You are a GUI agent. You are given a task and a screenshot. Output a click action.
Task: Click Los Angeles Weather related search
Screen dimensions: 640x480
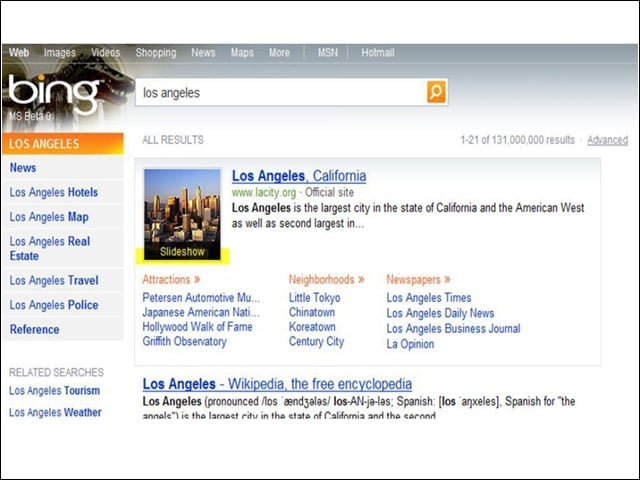click(x=55, y=412)
